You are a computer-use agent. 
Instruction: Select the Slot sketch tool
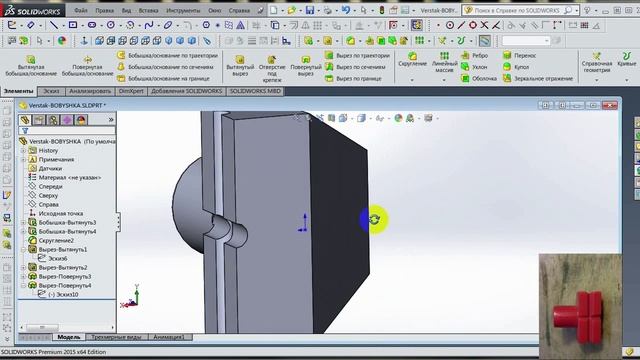point(92,25)
